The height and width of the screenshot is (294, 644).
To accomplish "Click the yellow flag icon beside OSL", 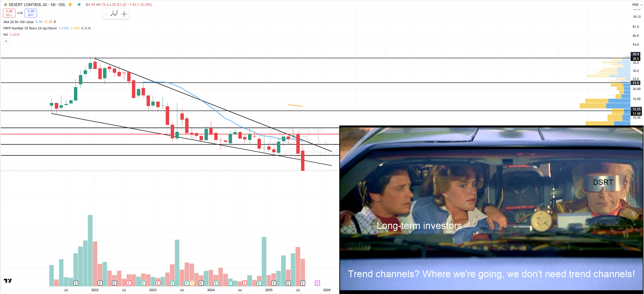I will [x=70, y=4].
